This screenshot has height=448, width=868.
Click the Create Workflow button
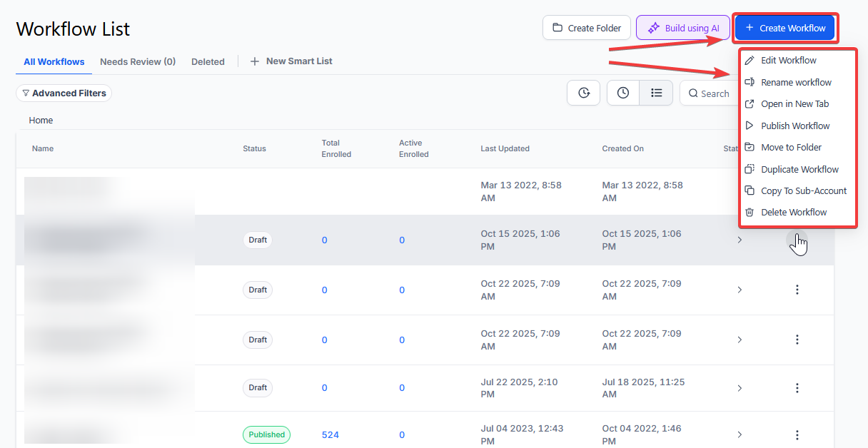point(784,29)
